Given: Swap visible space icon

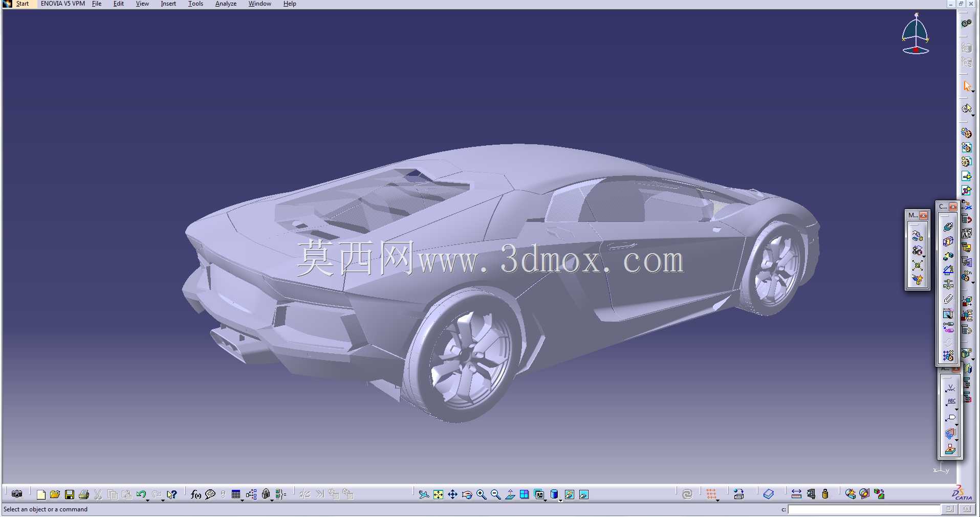Looking at the screenshot, I should (584, 494).
